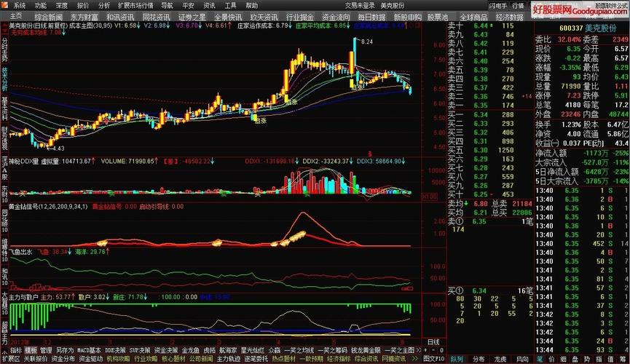
Task: Select 分时走势 in the left sidebar
Action: (x=4, y=50)
